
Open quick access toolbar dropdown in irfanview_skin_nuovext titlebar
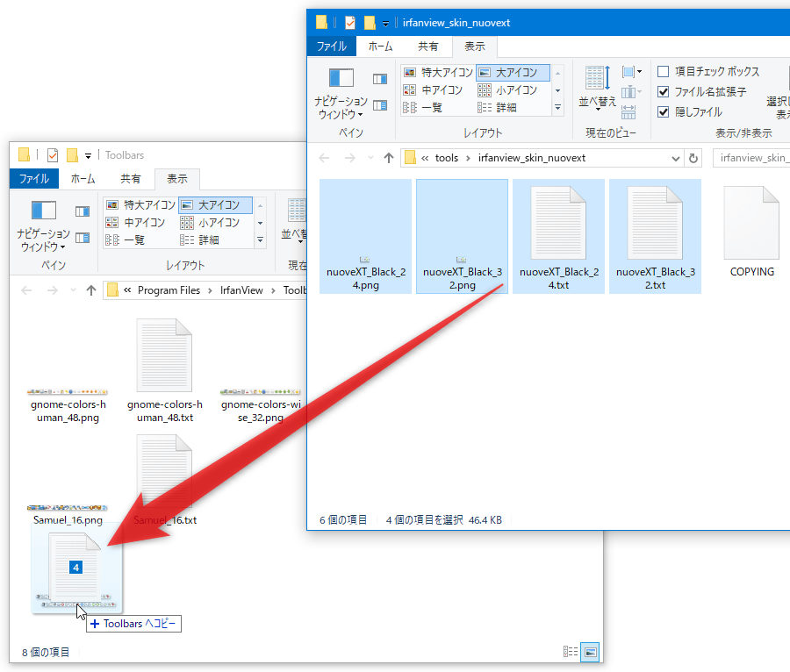tap(385, 23)
